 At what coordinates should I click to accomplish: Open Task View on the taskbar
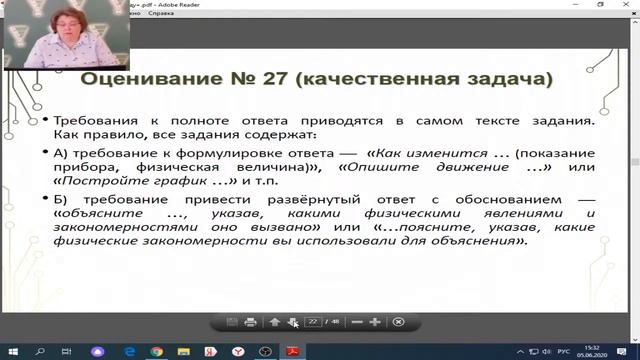66,351
